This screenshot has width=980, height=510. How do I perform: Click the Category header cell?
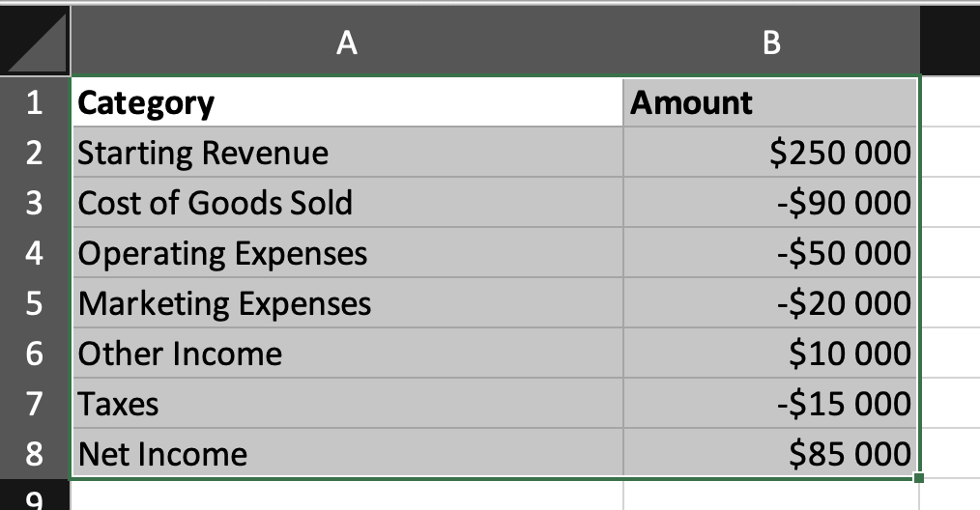coord(347,102)
